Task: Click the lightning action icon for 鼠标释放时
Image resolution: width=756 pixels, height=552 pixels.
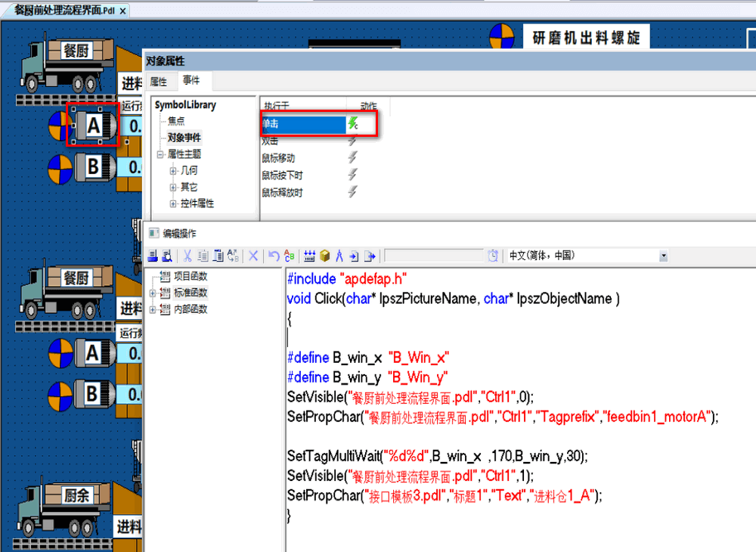Action: [353, 192]
